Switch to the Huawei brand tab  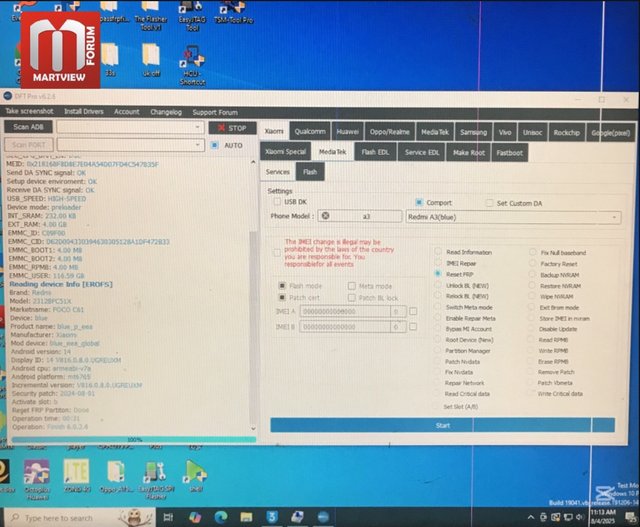[347, 132]
